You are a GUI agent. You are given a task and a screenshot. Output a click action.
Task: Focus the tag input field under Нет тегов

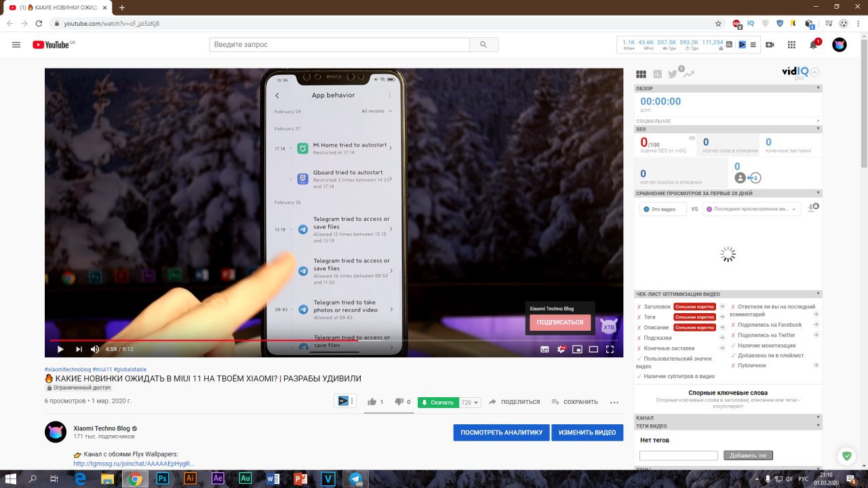click(679, 455)
